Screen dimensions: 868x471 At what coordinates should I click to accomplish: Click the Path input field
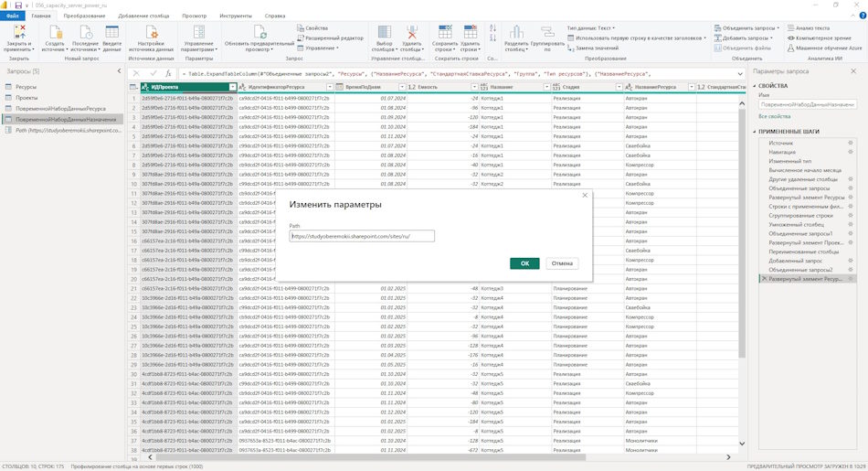(362, 236)
